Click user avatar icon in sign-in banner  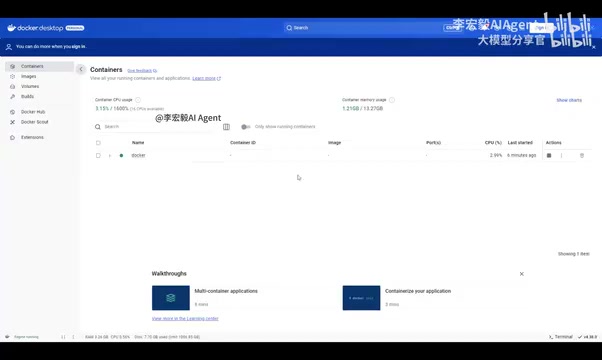[x=8, y=47]
